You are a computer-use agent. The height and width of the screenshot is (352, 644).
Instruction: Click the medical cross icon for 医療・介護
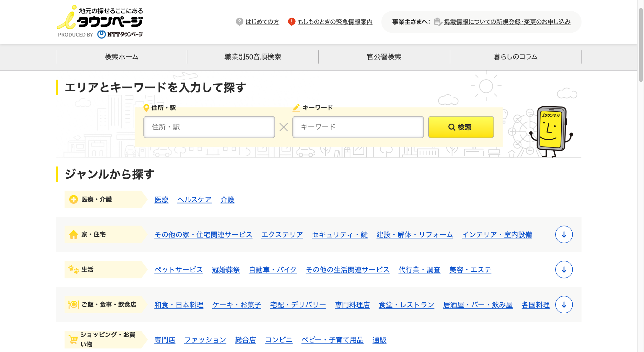tap(73, 199)
